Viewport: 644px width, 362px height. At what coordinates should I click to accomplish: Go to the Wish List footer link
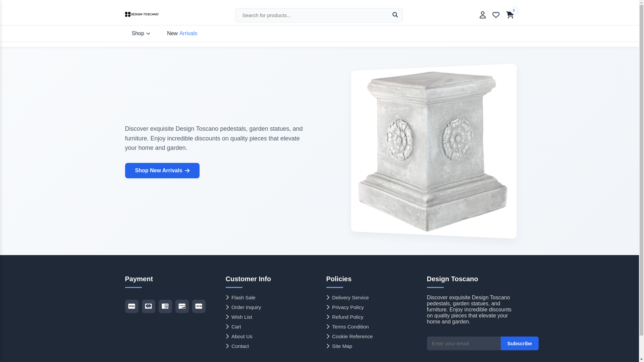coord(239,317)
